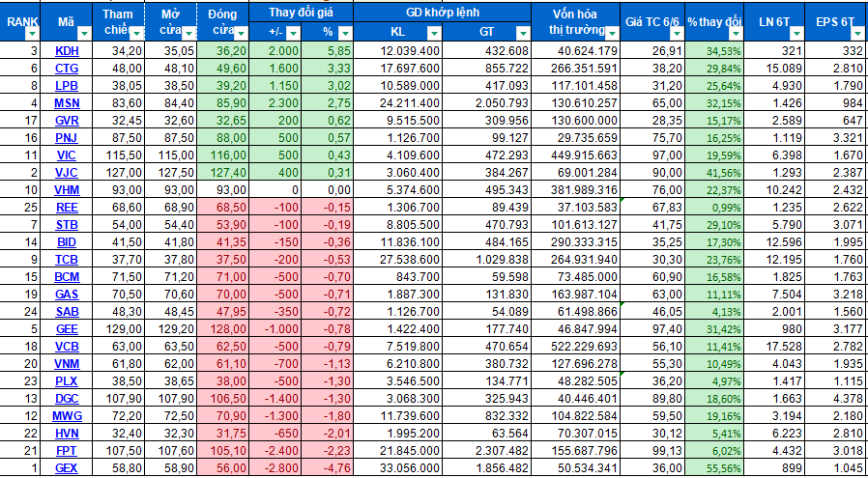Open the GAS stock link

pos(67,295)
